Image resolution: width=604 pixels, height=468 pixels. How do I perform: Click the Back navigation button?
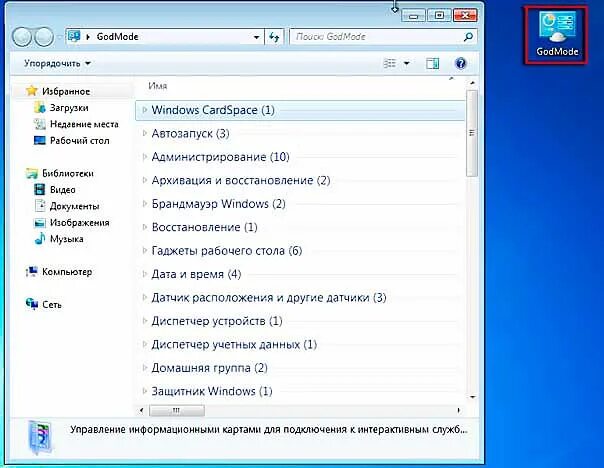click(22, 37)
